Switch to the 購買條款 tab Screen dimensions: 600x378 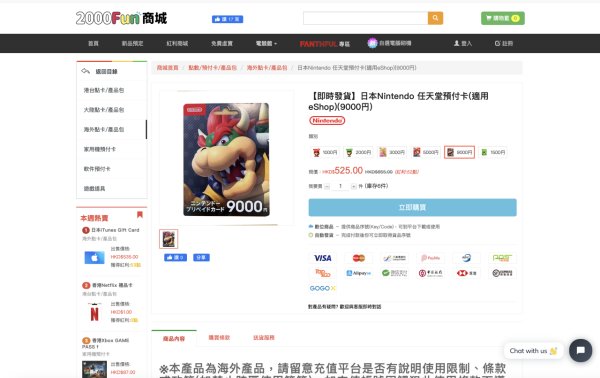click(219, 337)
